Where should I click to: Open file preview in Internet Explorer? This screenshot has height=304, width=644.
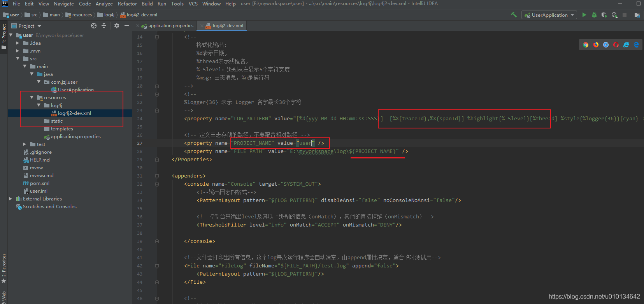[x=626, y=45]
